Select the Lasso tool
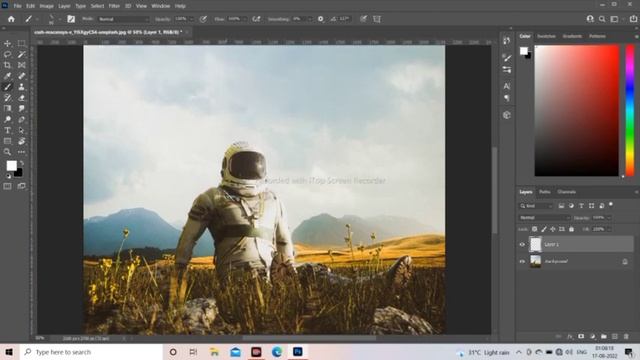Screen dimensions: 640x360 coord(7,54)
